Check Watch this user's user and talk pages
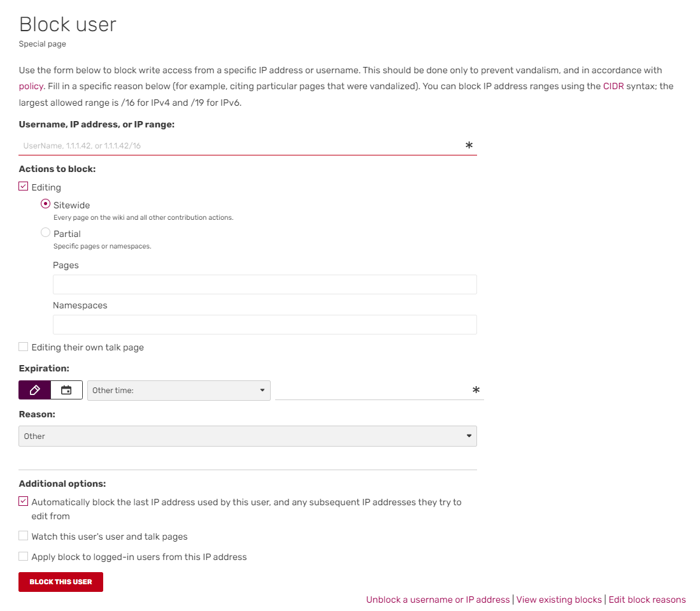The width and height of the screenshot is (700, 611). [x=24, y=536]
